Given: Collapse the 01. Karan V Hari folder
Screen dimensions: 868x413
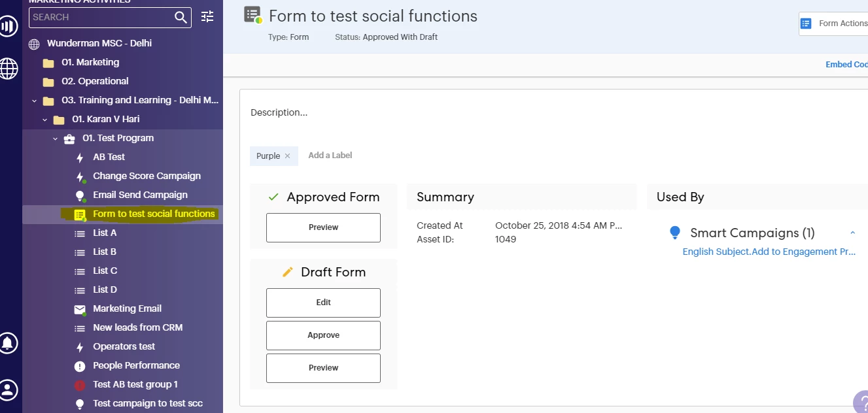Looking at the screenshot, I should tap(44, 120).
